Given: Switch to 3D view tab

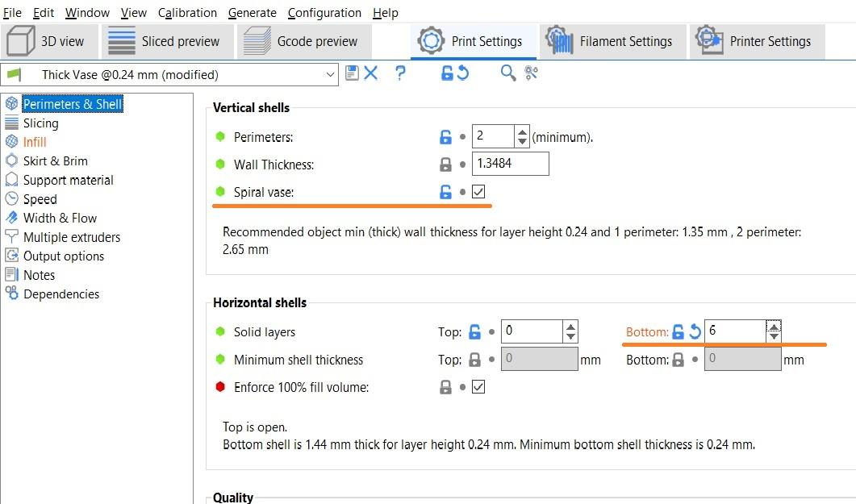Looking at the screenshot, I should [x=49, y=41].
